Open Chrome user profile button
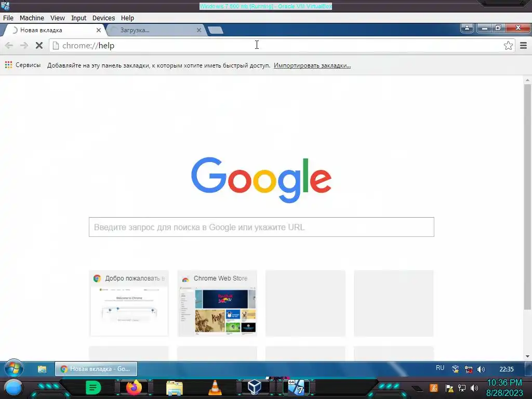Viewport: 532px width, 399px height. point(467,28)
